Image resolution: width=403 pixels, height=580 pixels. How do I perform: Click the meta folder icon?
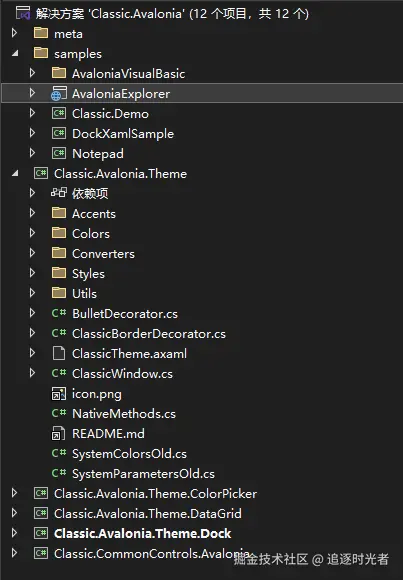click(41, 33)
